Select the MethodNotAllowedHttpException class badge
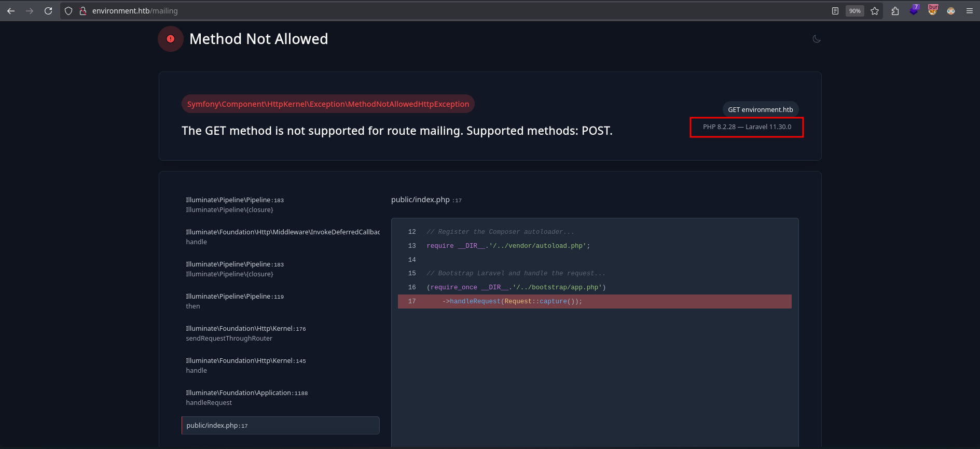This screenshot has width=980, height=449. (x=328, y=104)
